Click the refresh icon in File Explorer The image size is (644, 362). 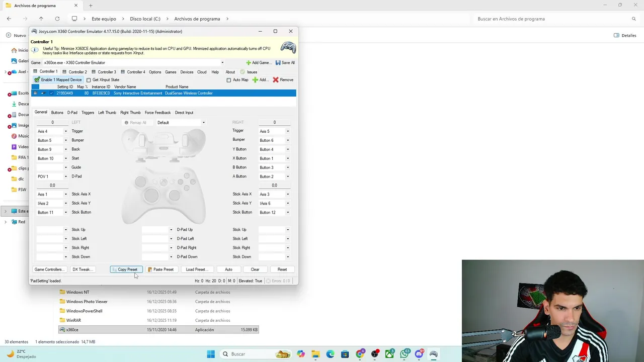click(x=57, y=19)
